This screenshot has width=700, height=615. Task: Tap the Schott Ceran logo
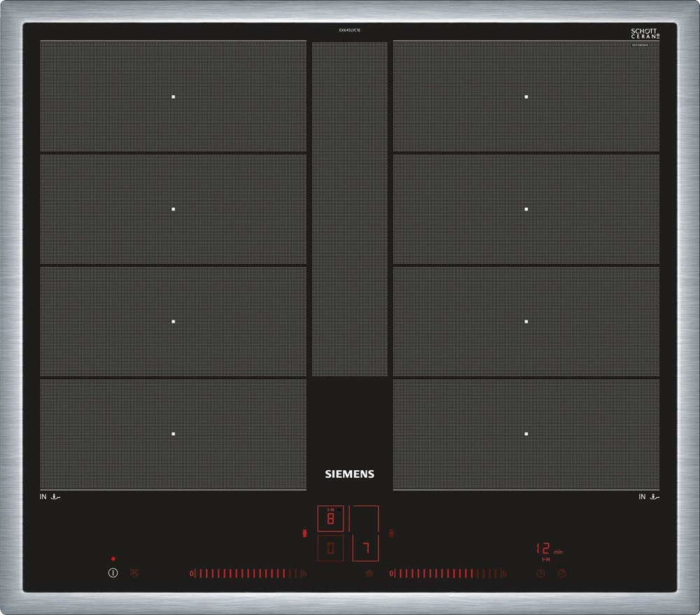coord(645,34)
